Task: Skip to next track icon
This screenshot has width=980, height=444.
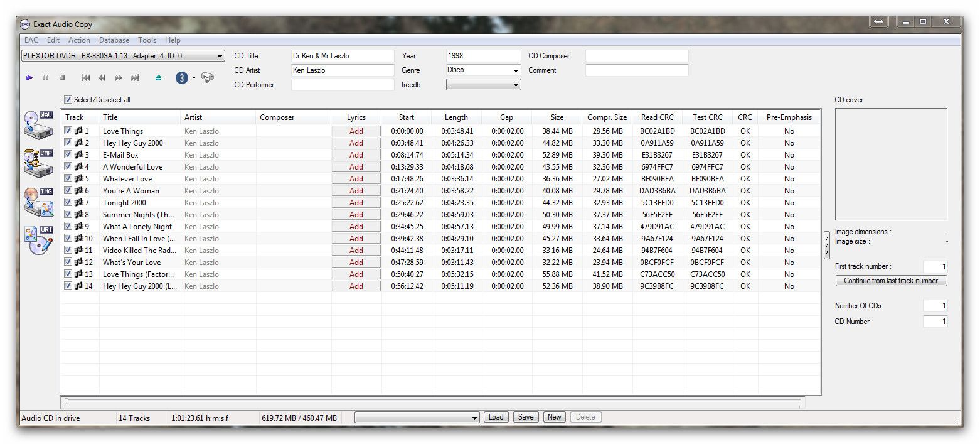Action: pyautogui.click(x=135, y=78)
